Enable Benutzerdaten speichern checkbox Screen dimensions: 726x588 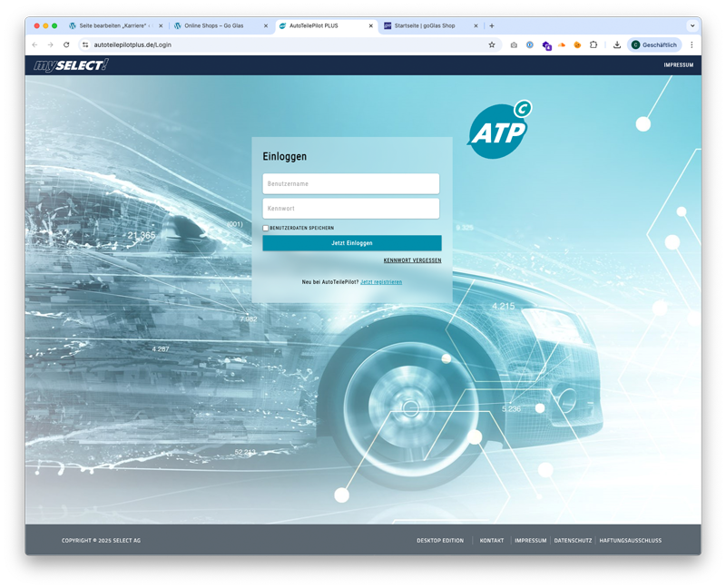[x=266, y=228]
